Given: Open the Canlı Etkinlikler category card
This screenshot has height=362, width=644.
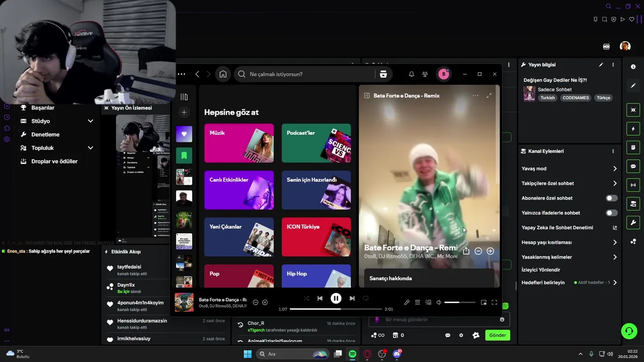Looking at the screenshot, I should click(x=239, y=190).
